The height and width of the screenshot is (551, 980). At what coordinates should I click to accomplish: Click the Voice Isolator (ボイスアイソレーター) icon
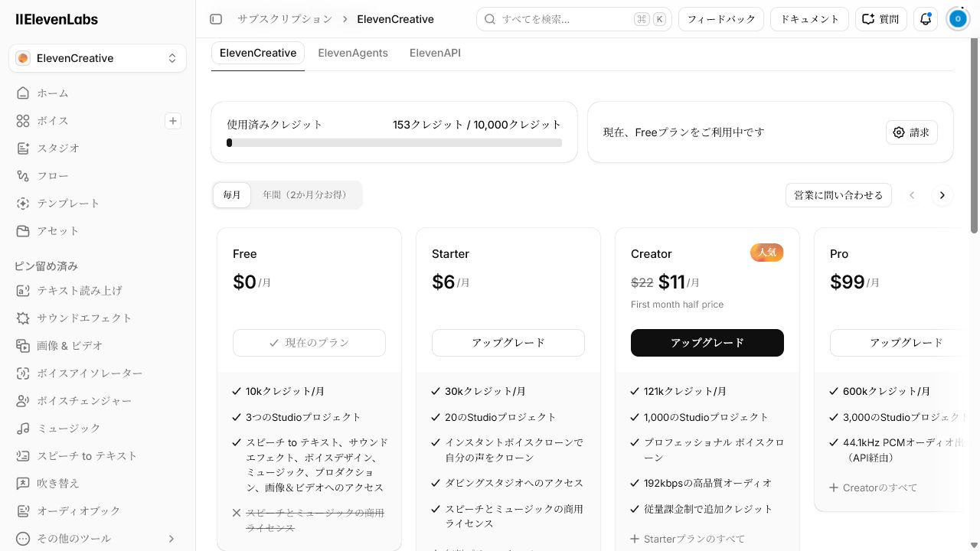click(x=23, y=373)
